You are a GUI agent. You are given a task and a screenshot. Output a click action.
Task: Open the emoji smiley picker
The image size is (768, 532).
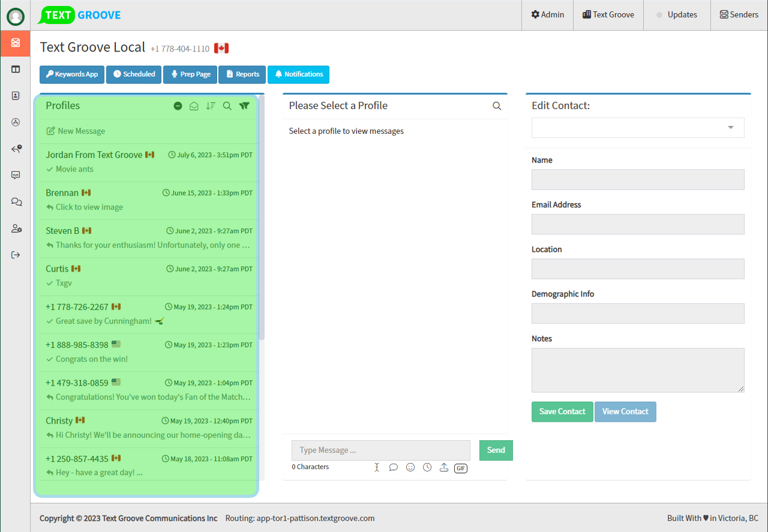(x=410, y=467)
